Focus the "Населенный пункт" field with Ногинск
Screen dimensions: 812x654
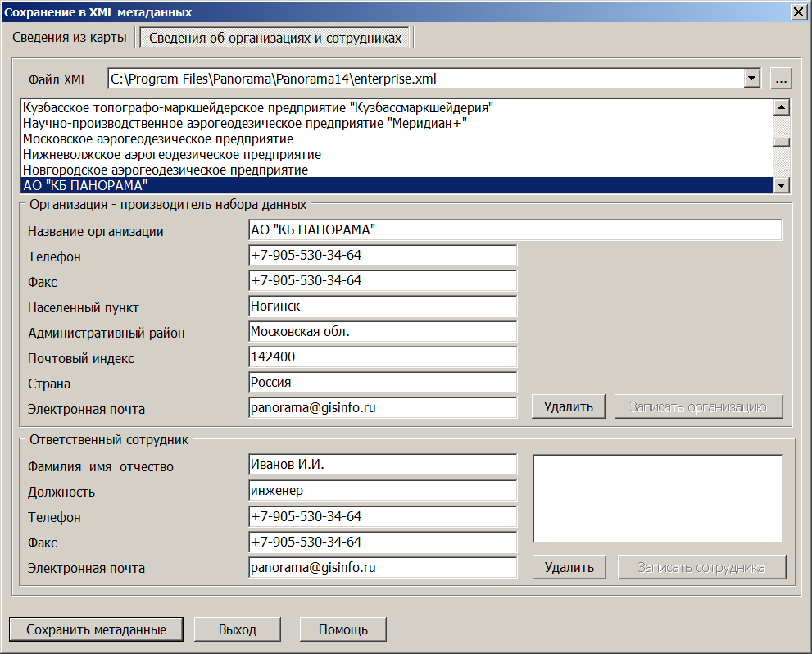[x=382, y=307]
